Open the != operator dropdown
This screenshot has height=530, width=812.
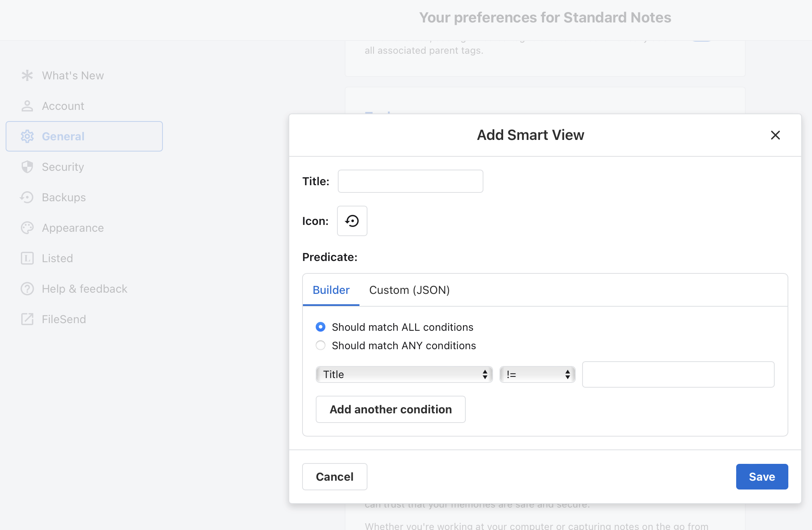pos(537,374)
